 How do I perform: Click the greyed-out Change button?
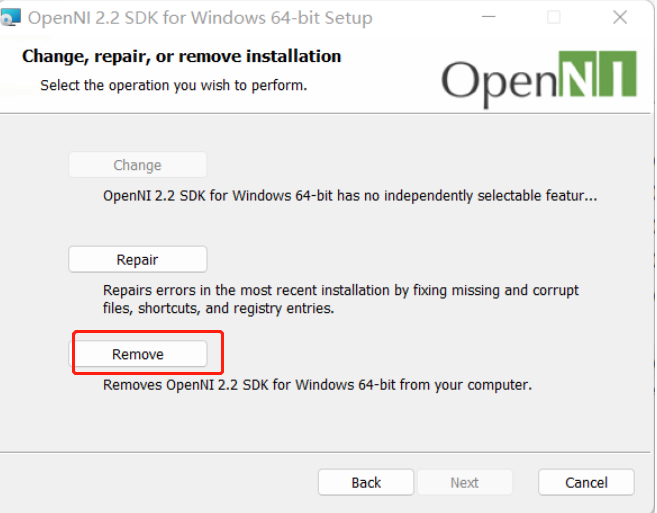coord(138,165)
